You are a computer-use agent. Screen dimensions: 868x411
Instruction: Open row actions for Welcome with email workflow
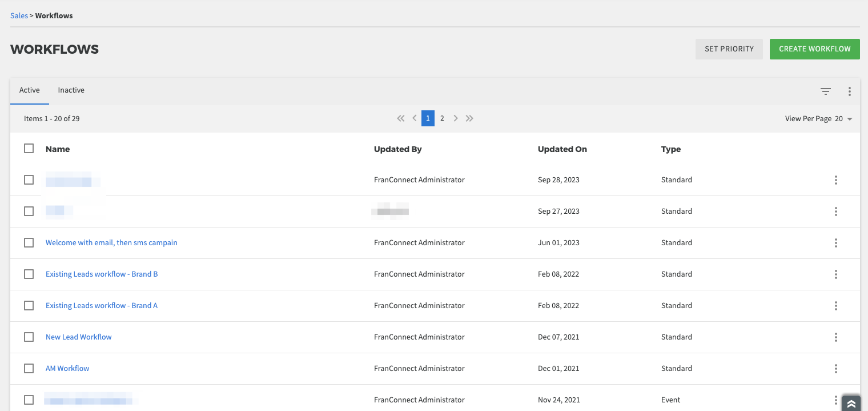(x=835, y=243)
